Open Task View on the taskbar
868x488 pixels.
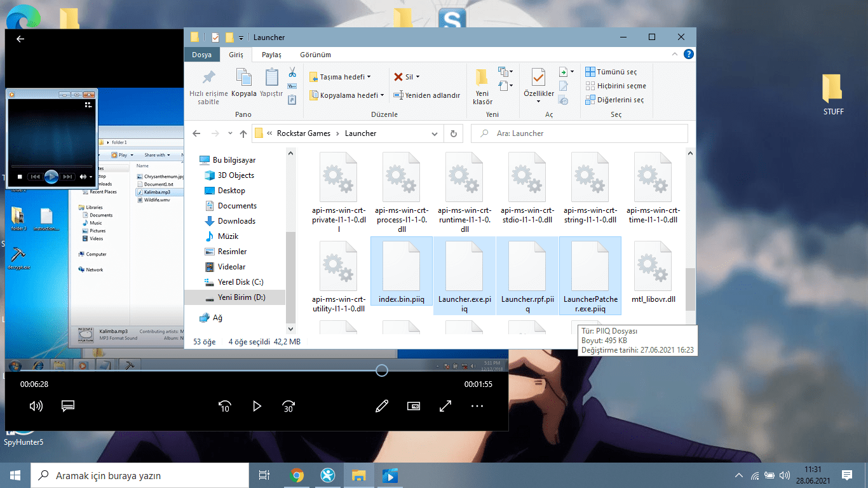(x=264, y=475)
